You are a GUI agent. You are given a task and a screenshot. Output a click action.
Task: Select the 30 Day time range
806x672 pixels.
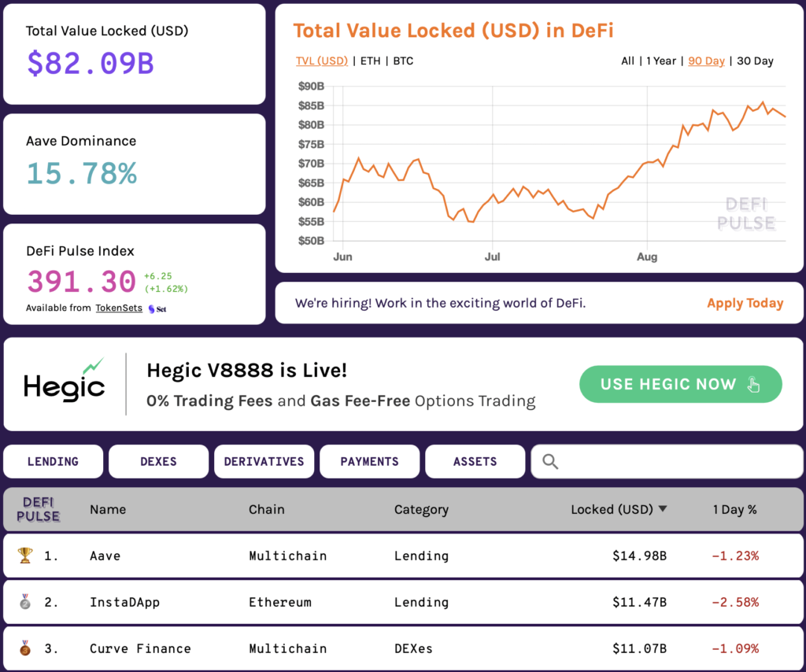coord(755,61)
